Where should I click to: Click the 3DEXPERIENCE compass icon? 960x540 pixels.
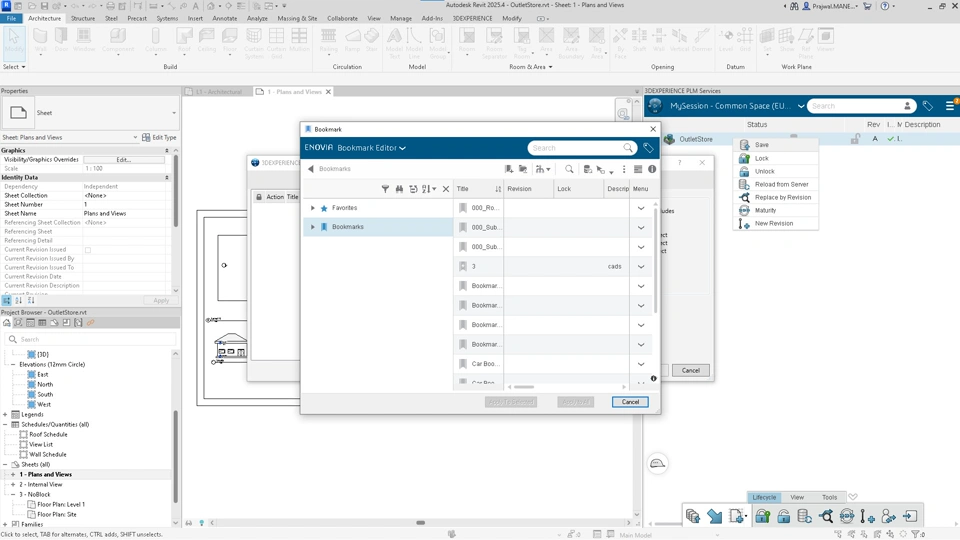pos(655,106)
